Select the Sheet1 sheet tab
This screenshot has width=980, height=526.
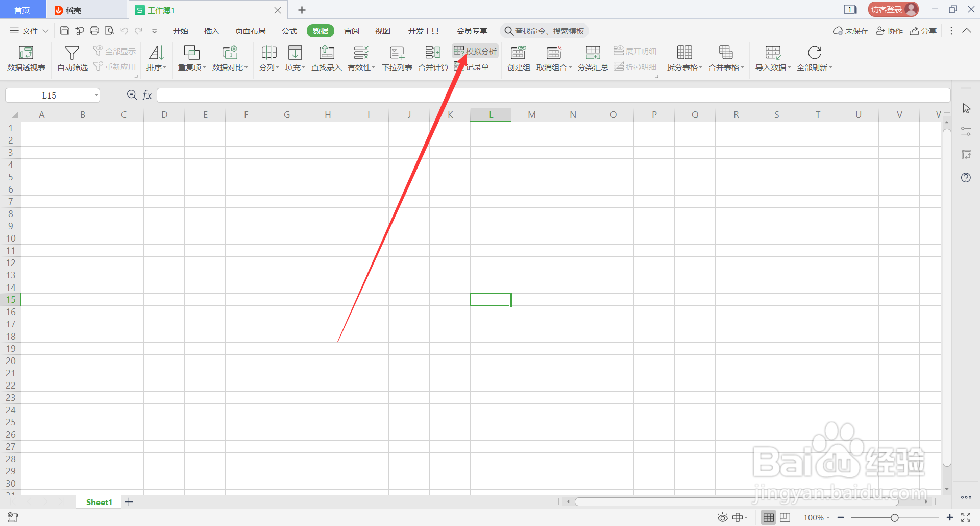coord(99,502)
